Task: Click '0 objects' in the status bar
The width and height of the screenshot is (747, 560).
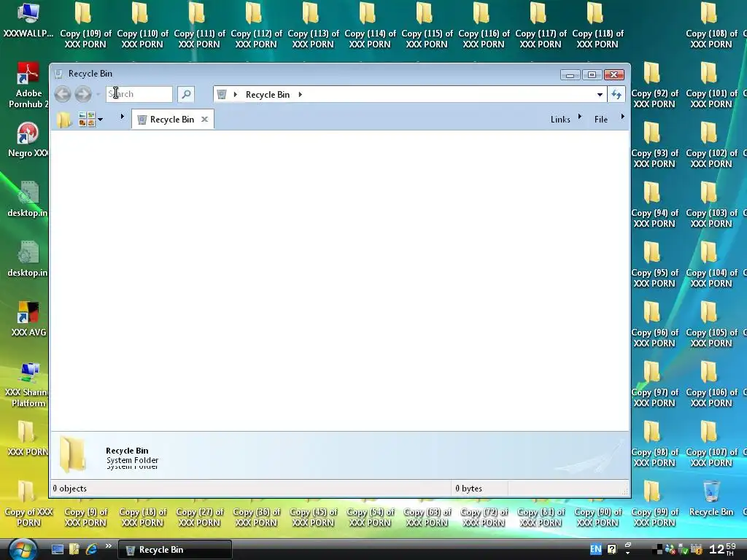Action: [x=69, y=488]
